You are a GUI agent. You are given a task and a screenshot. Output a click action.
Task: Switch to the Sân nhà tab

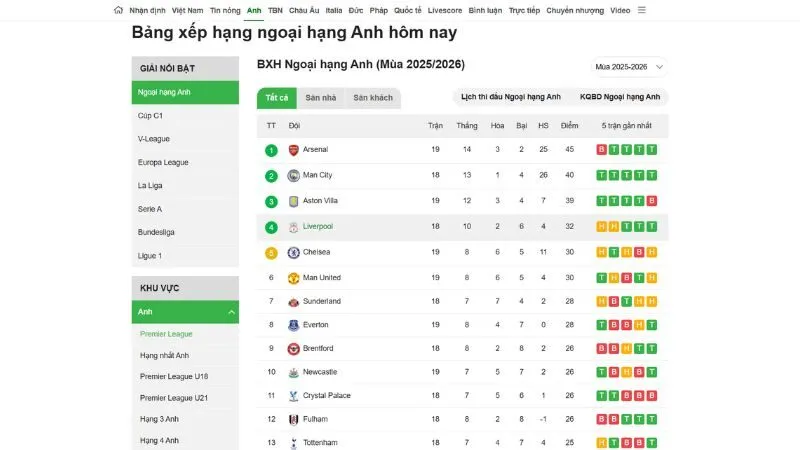click(321, 98)
